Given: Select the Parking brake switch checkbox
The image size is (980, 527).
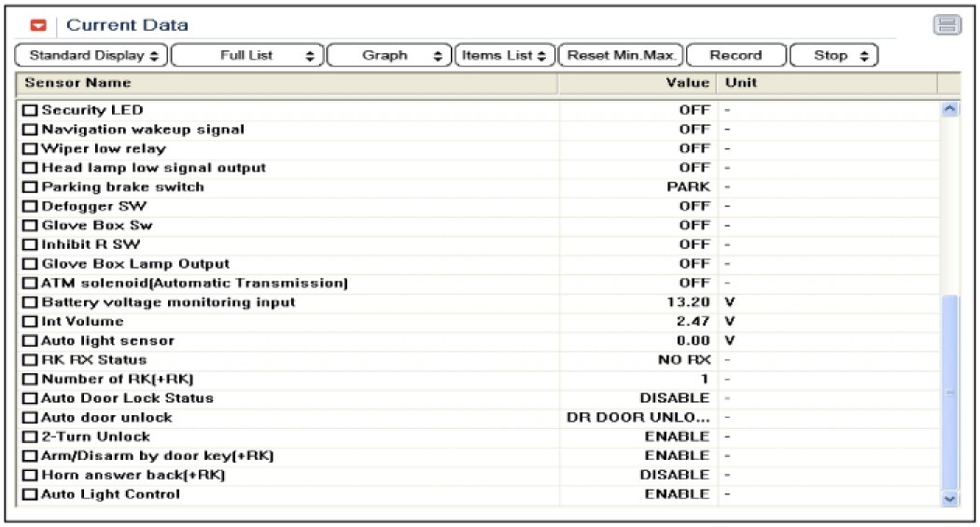Looking at the screenshot, I should tap(30, 187).
